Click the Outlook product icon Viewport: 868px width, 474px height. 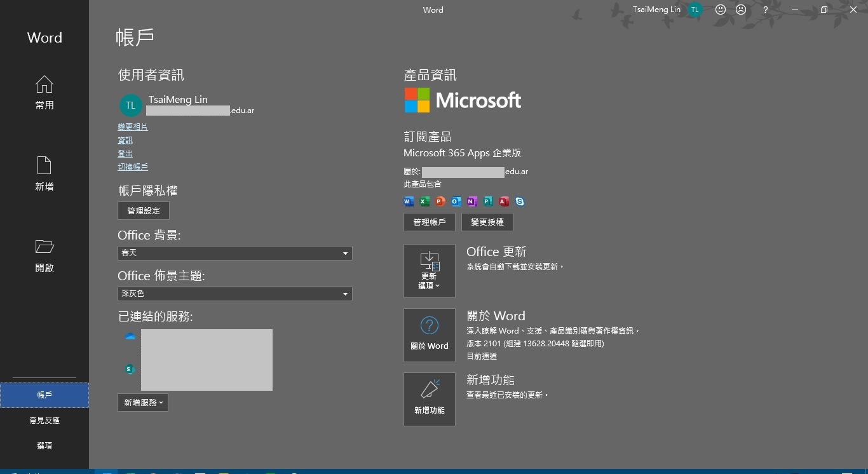(x=456, y=201)
